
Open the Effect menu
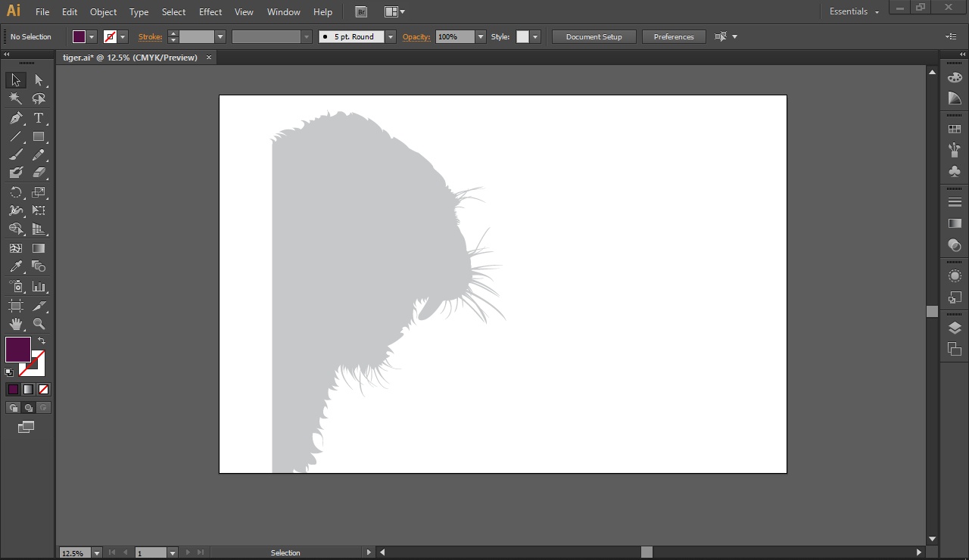coord(210,12)
